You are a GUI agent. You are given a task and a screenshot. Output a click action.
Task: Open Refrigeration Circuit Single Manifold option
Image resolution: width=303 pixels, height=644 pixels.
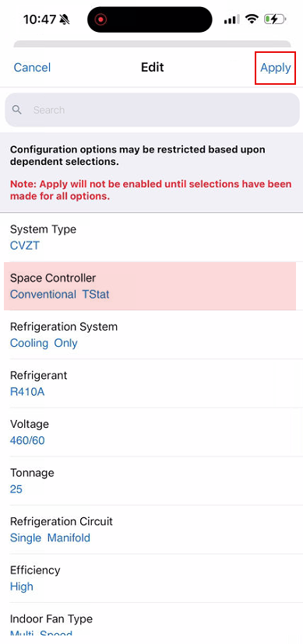coord(151,530)
